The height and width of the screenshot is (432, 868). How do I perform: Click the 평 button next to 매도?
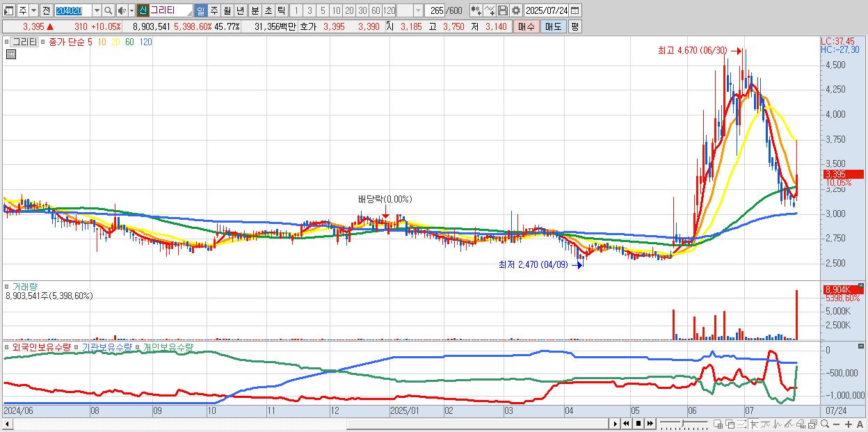pos(574,26)
